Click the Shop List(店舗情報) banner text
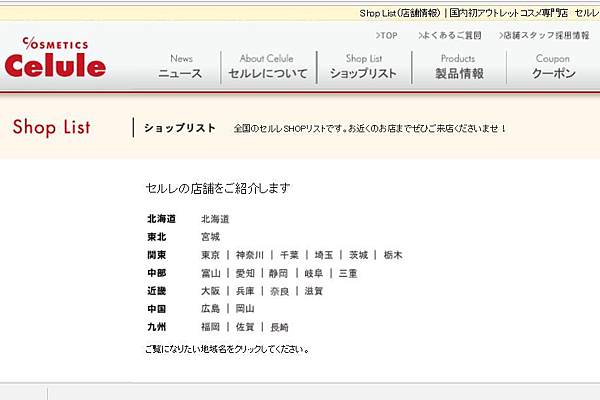600x400 pixels. (x=400, y=13)
